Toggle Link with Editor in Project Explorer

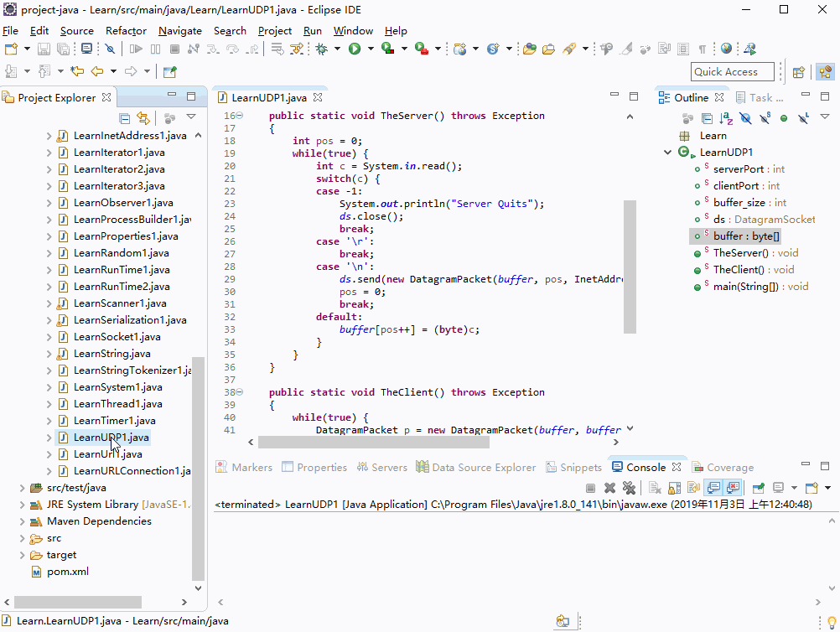point(143,118)
